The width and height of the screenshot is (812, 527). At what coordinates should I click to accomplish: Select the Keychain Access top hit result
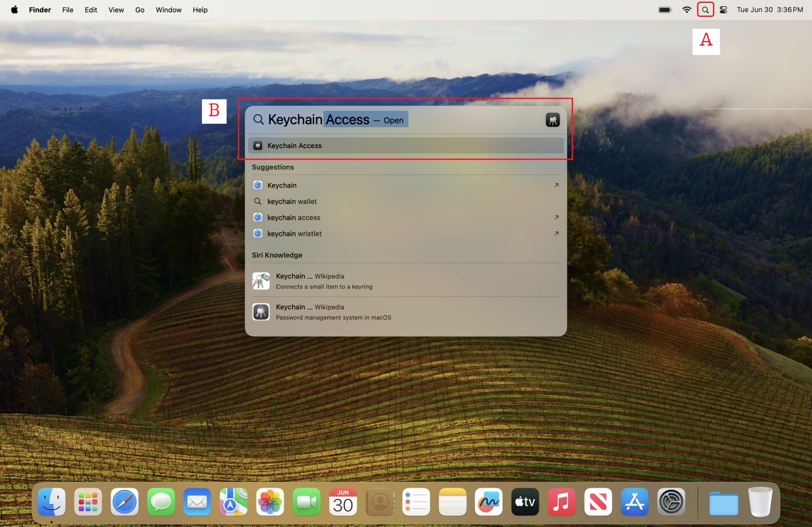click(406, 146)
